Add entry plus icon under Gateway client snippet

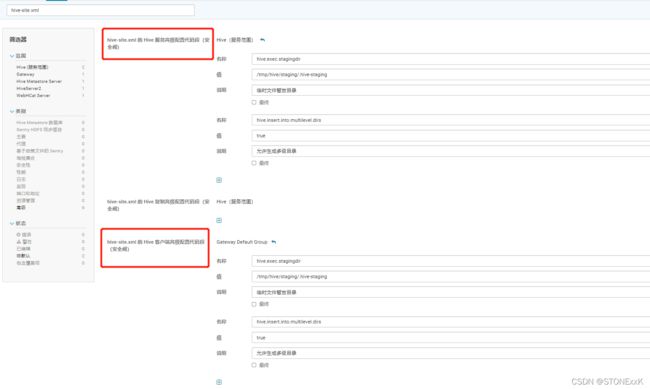219,382
